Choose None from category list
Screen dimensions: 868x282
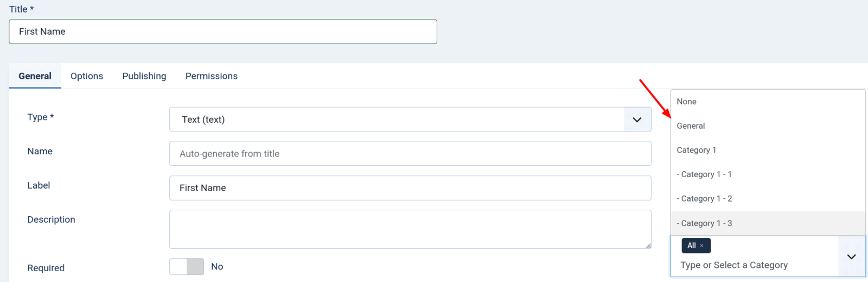point(687,102)
